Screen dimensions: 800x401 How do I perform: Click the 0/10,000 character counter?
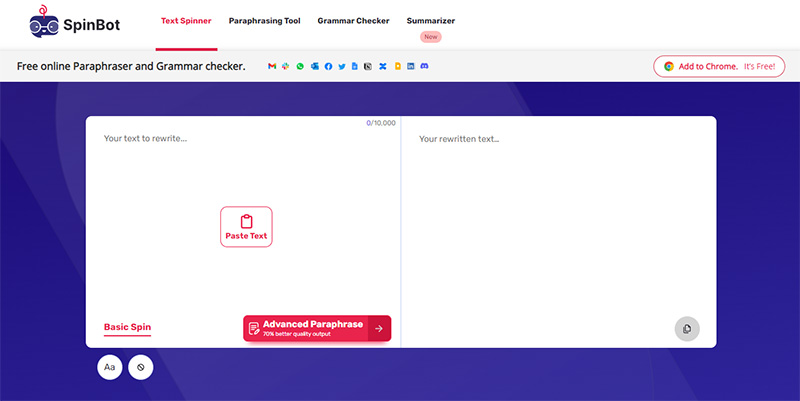coord(381,123)
